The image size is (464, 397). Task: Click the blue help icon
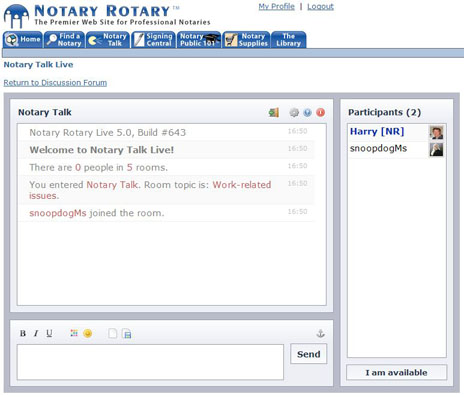(307, 112)
